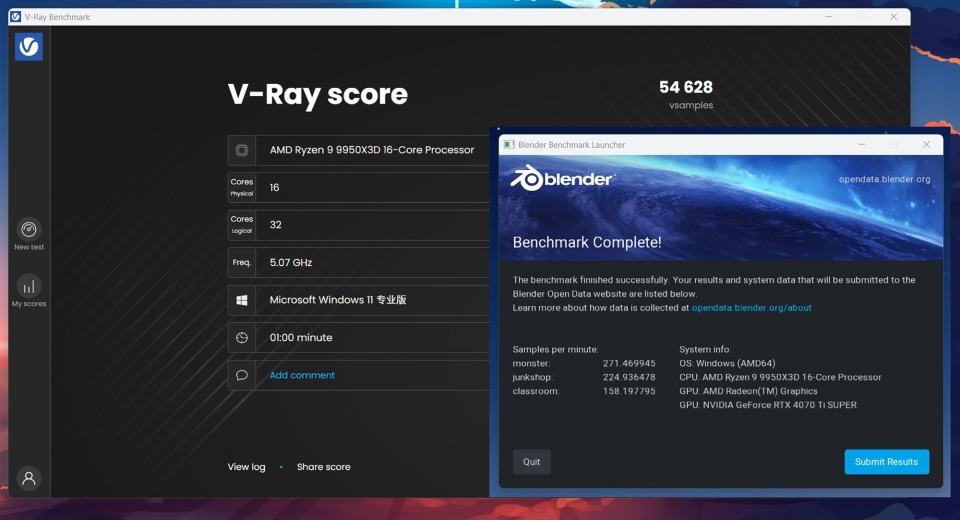Click the monster score 271.469945
Viewport: 960px width, 520px height.
629,363
